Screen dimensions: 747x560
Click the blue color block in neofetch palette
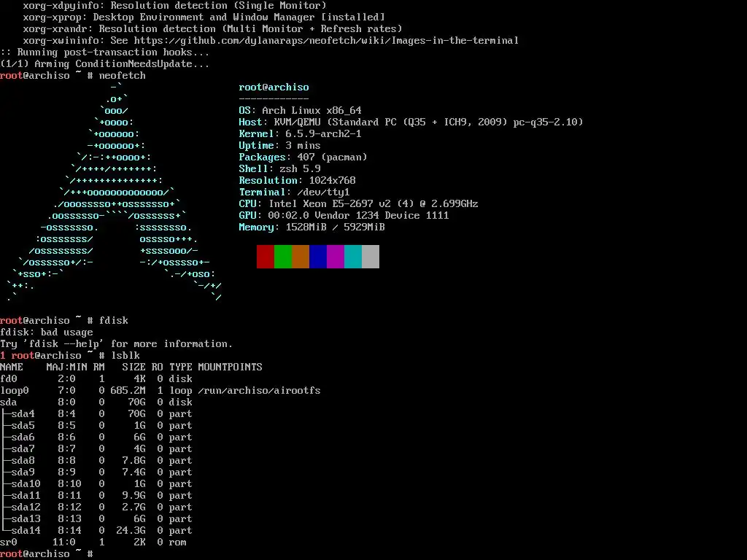coord(318,257)
